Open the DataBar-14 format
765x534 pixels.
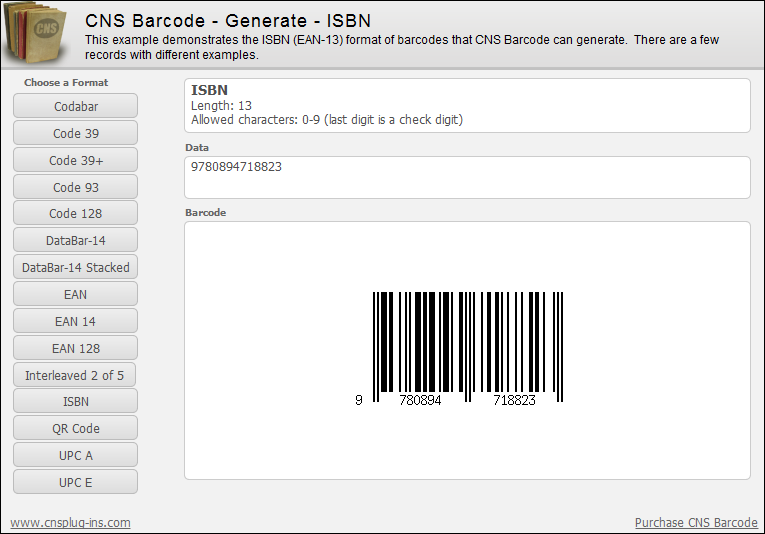pos(76,240)
